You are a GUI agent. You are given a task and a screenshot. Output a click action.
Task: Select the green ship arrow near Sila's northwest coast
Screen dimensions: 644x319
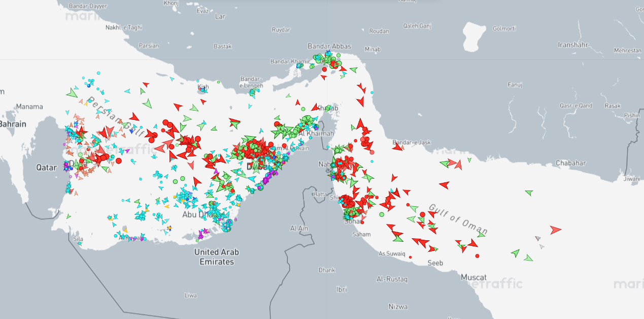click(x=69, y=216)
